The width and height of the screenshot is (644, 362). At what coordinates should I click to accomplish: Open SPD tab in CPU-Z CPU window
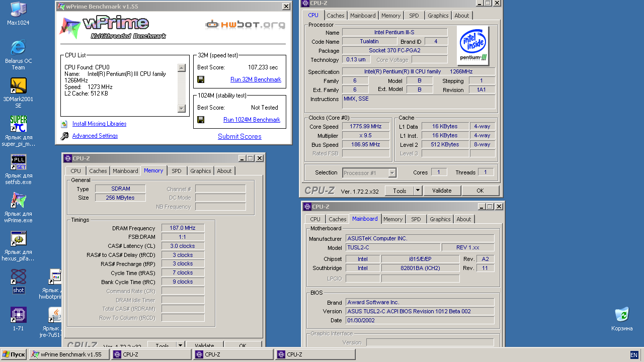414,16
